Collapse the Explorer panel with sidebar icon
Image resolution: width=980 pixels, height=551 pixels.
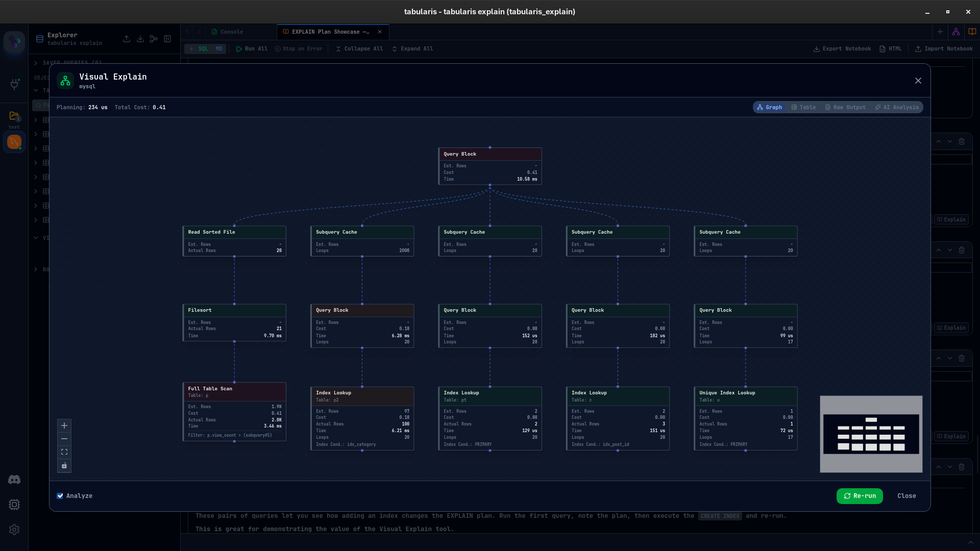click(x=167, y=39)
